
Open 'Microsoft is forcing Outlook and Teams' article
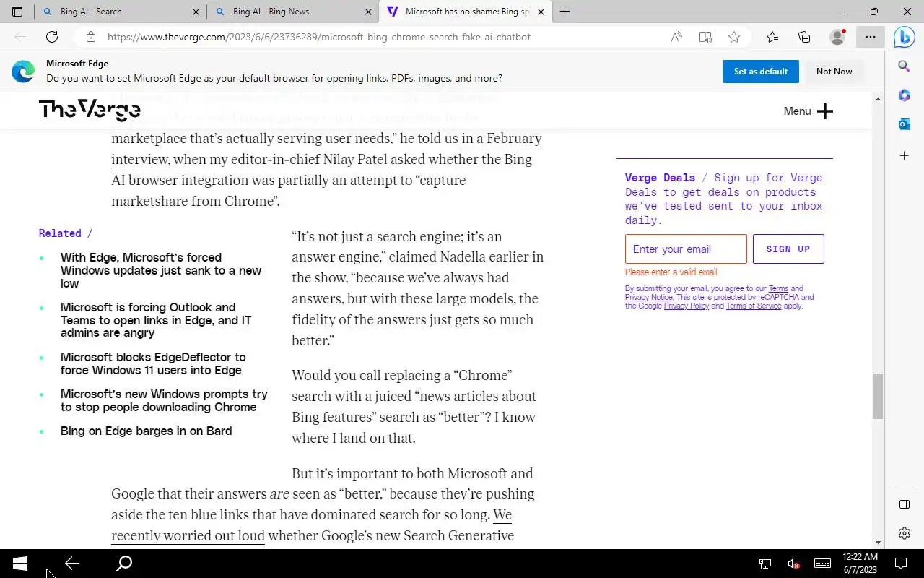[x=156, y=320]
